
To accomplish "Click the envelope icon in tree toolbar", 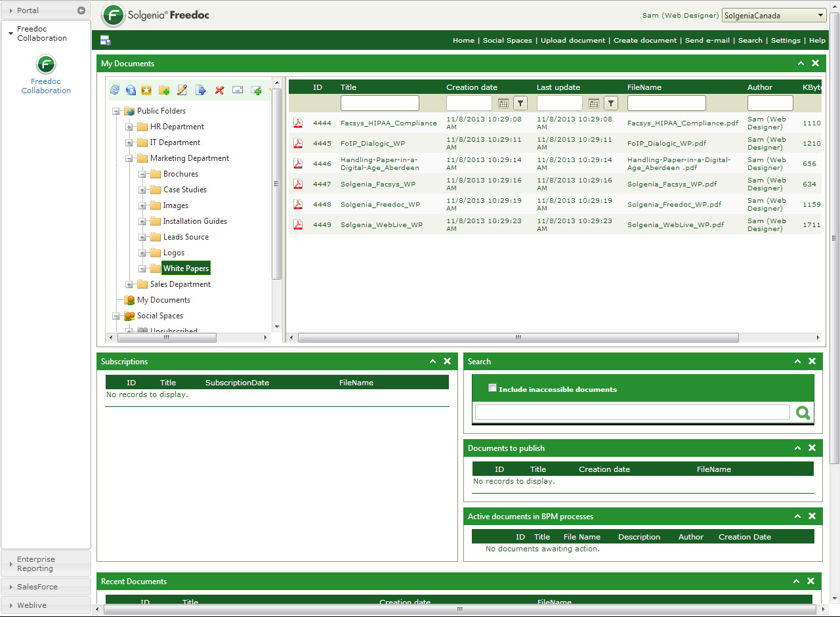I will point(238,90).
